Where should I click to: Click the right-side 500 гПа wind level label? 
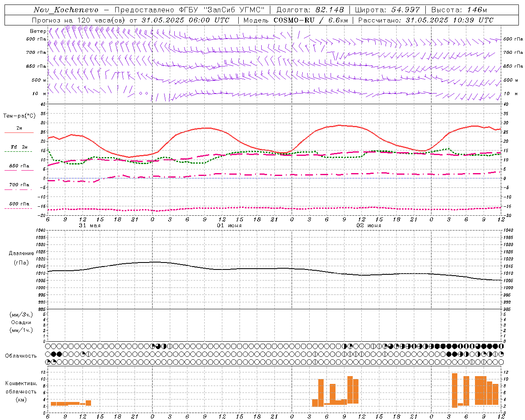point(513,39)
